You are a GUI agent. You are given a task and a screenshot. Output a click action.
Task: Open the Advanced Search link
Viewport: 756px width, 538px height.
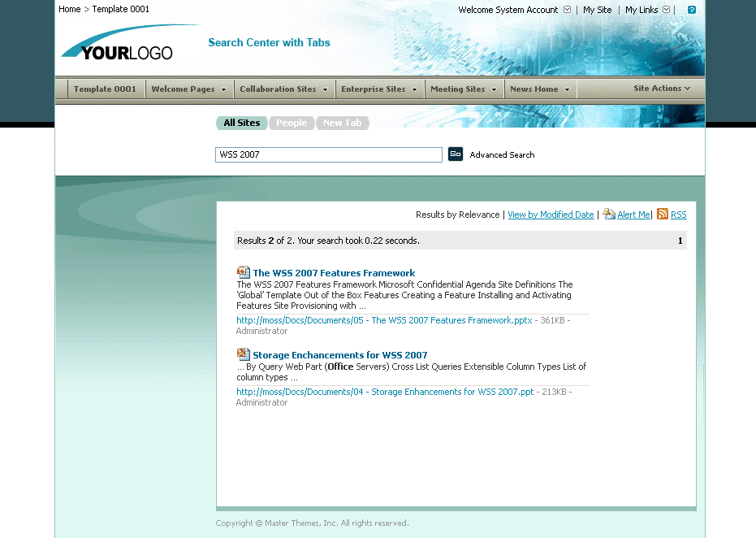coord(504,154)
